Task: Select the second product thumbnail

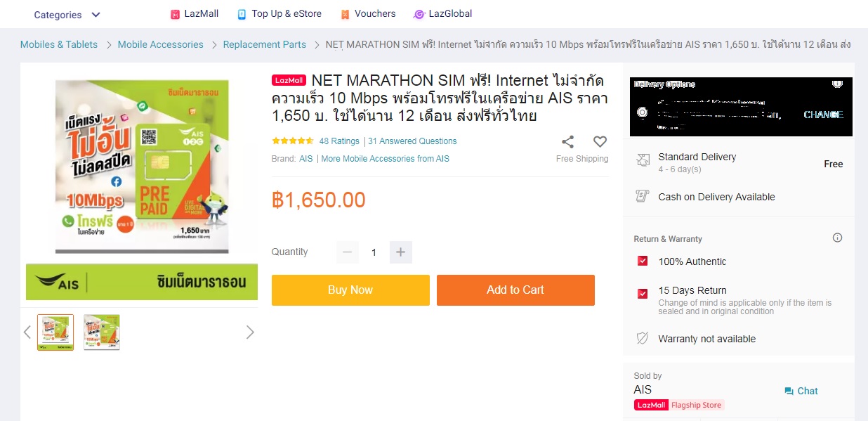Action: (102, 332)
